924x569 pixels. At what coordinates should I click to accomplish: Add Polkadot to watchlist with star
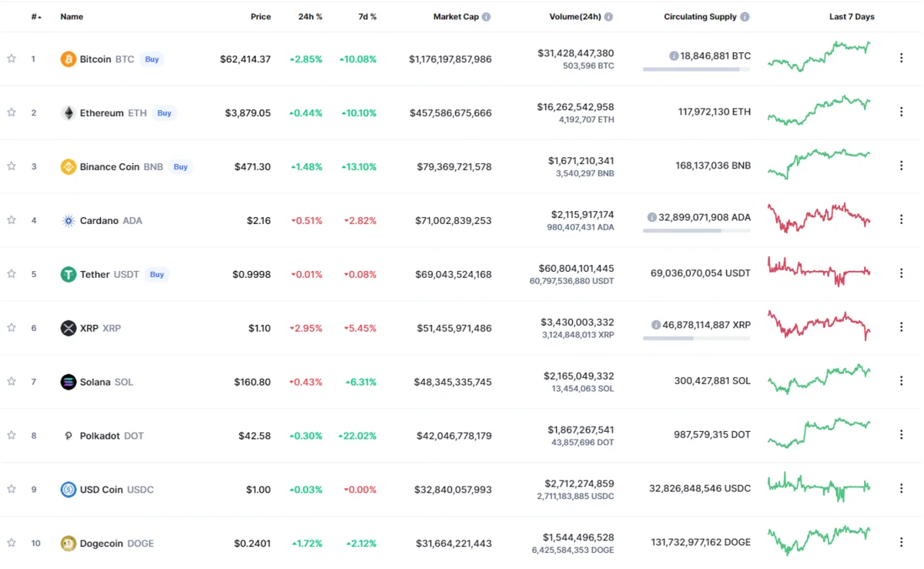[x=12, y=435]
